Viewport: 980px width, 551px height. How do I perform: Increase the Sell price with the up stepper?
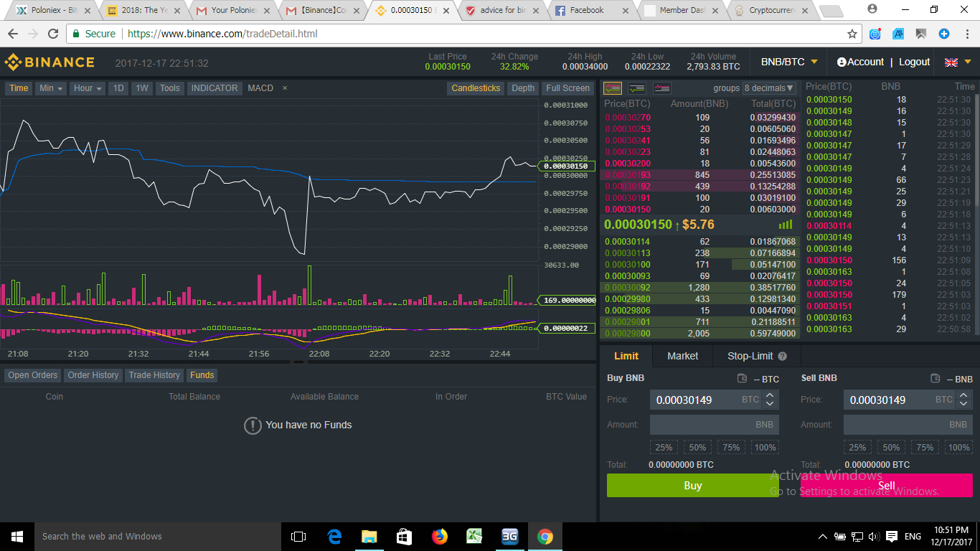point(963,395)
